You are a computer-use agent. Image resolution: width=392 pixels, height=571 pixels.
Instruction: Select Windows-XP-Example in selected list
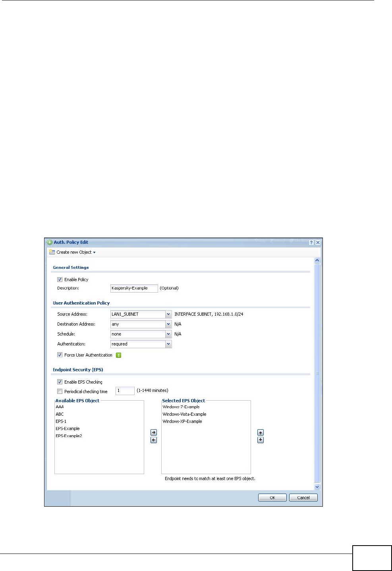click(x=182, y=421)
